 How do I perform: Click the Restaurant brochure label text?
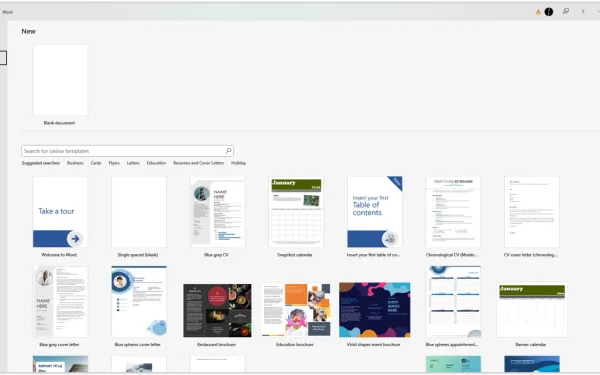pyautogui.click(x=216, y=344)
